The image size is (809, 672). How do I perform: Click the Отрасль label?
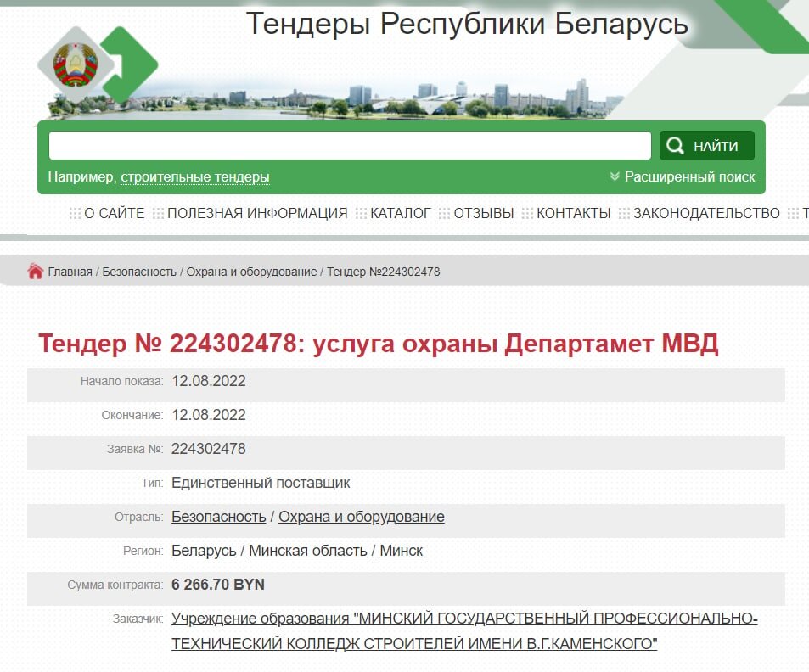(138, 517)
